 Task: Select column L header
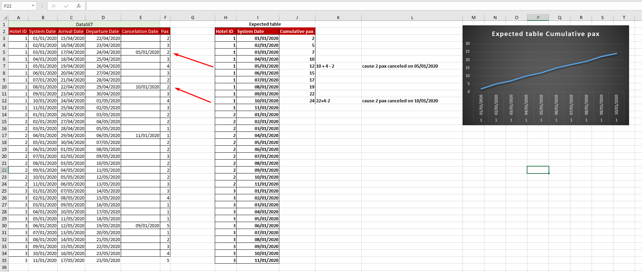(412, 17)
